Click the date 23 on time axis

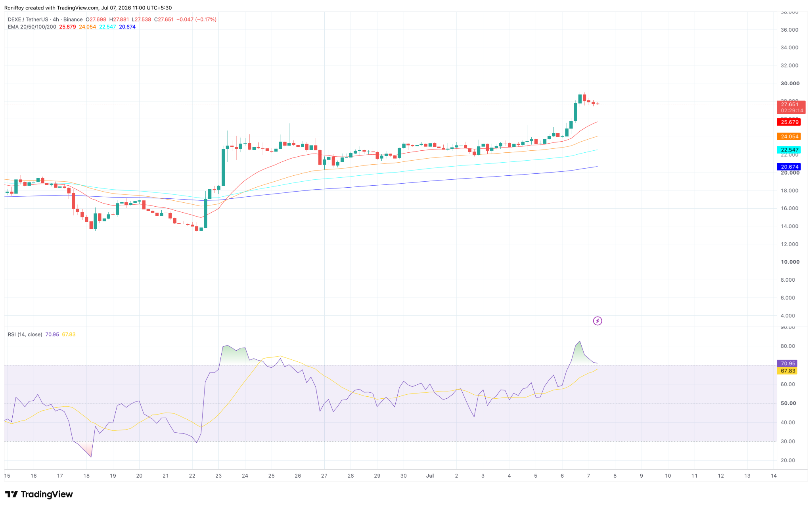click(x=218, y=476)
